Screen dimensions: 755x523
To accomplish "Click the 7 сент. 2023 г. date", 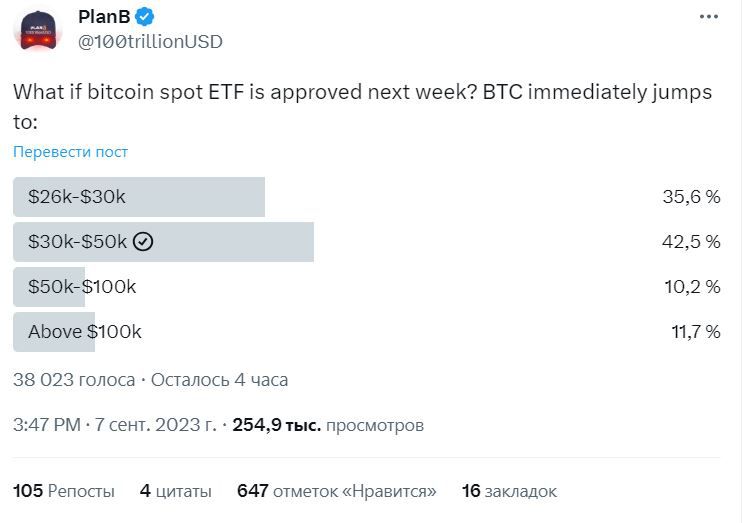I will pos(155,425).
